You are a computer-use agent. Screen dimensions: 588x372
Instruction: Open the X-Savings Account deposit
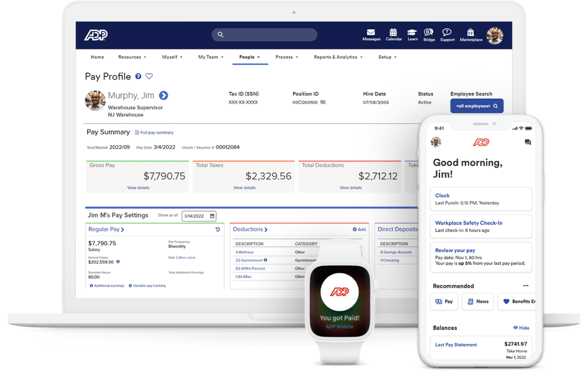click(x=396, y=252)
